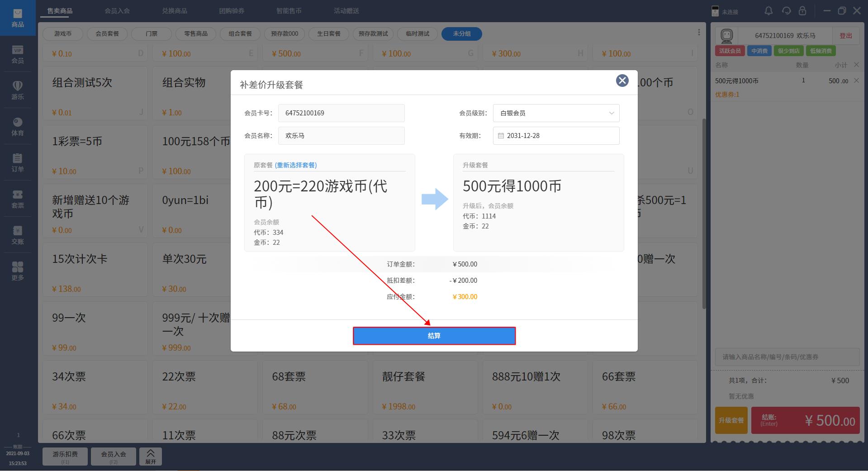Open 套票 tickets in sidebar
This screenshot has height=471, width=868.
tap(18, 199)
